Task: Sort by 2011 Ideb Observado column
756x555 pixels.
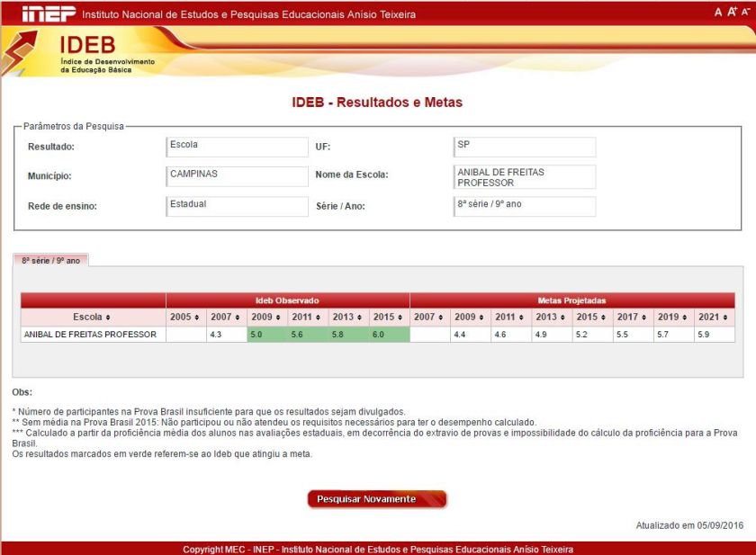Action: coord(308,317)
